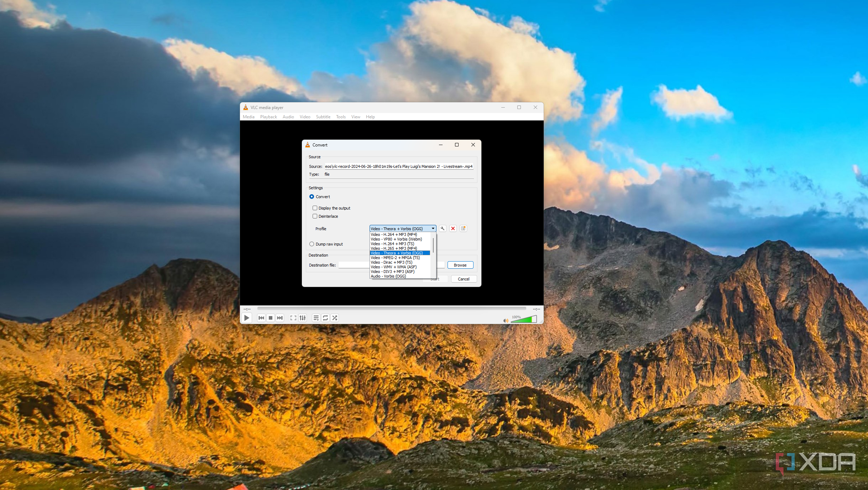
Task: Enable Display the output checkbox
Action: [x=315, y=208]
